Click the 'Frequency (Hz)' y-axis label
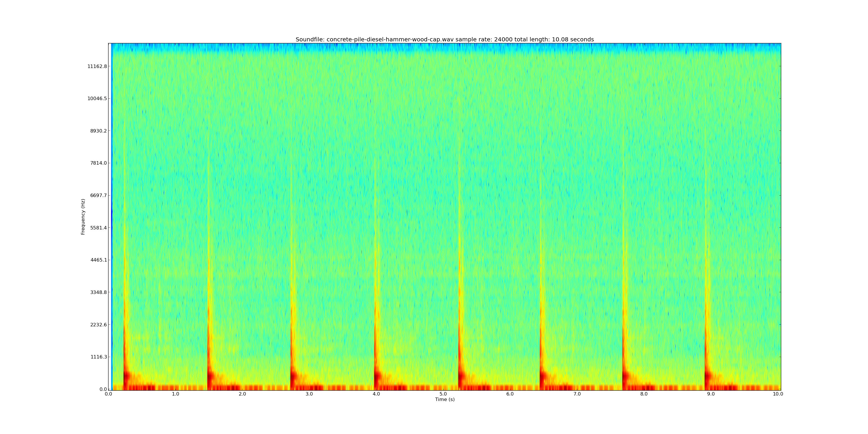The width and height of the screenshot is (868, 434). click(83, 217)
